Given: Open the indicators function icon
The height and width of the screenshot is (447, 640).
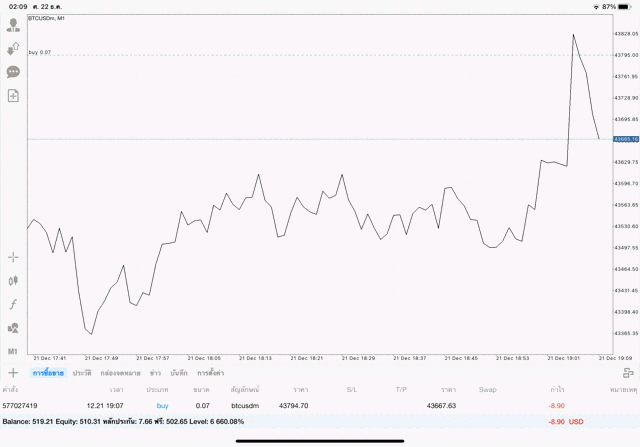Looking at the screenshot, I should point(14,304).
